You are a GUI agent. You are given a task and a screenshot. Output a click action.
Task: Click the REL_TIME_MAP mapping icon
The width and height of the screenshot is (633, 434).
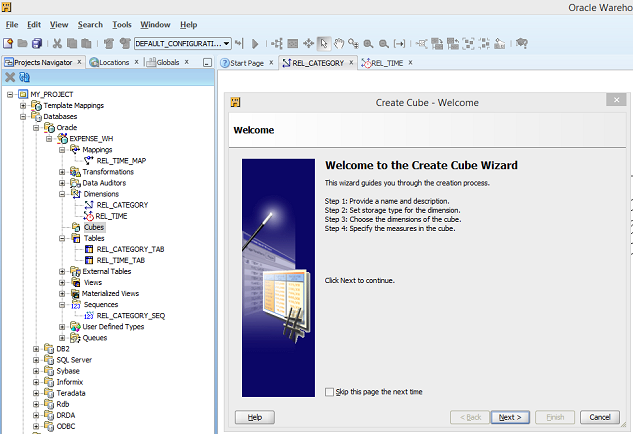[x=89, y=160]
